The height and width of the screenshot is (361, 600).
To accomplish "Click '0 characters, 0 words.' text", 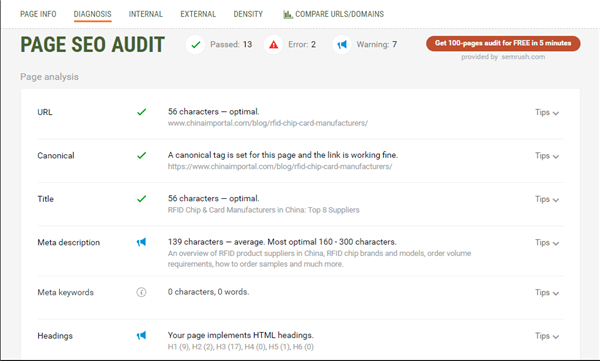I will point(209,292).
